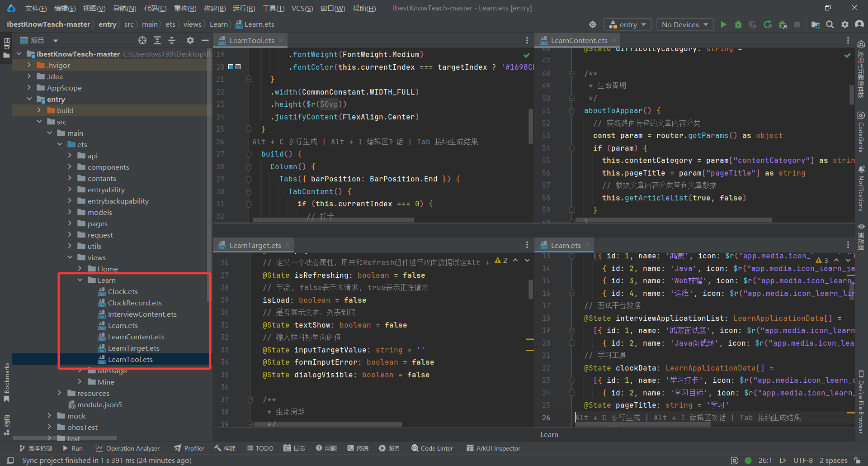Select opened file crosshair in project panel
The width and height of the screenshot is (868, 466).
click(x=142, y=40)
